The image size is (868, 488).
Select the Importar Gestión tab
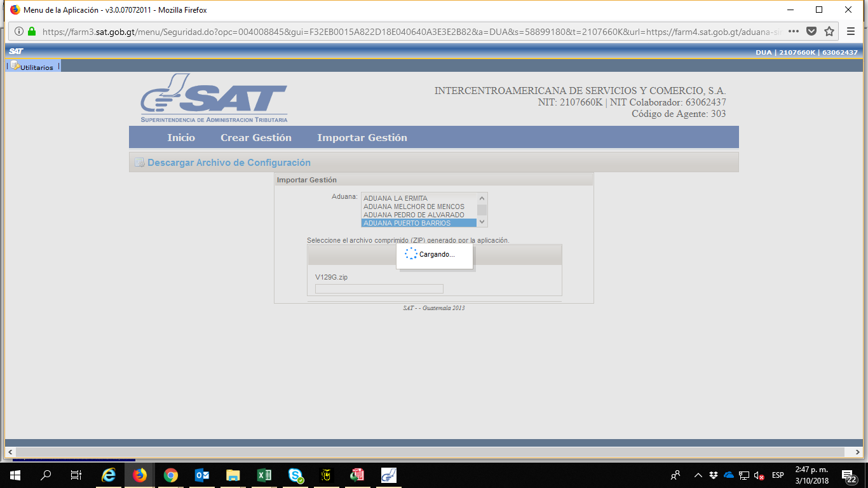click(362, 138)
